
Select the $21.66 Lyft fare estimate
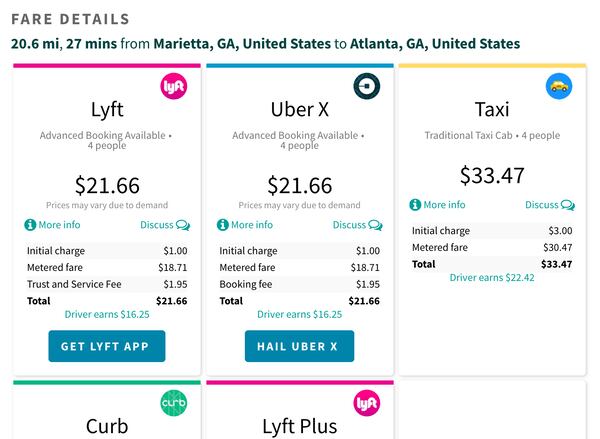107,185
